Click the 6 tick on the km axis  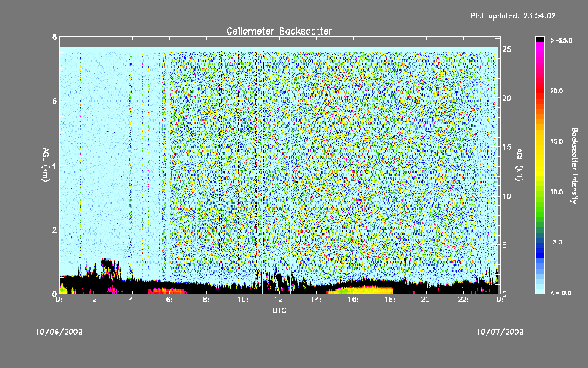tap(54, 101)
